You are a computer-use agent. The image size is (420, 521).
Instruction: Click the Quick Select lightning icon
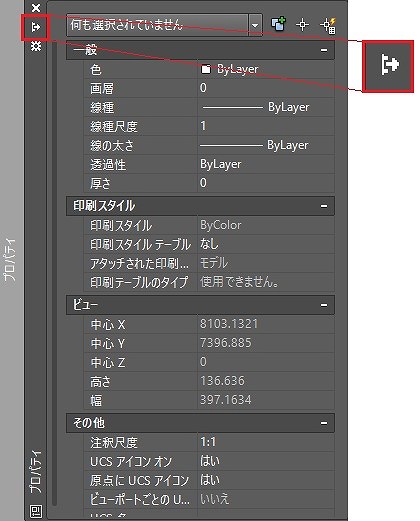click(328, 26)
